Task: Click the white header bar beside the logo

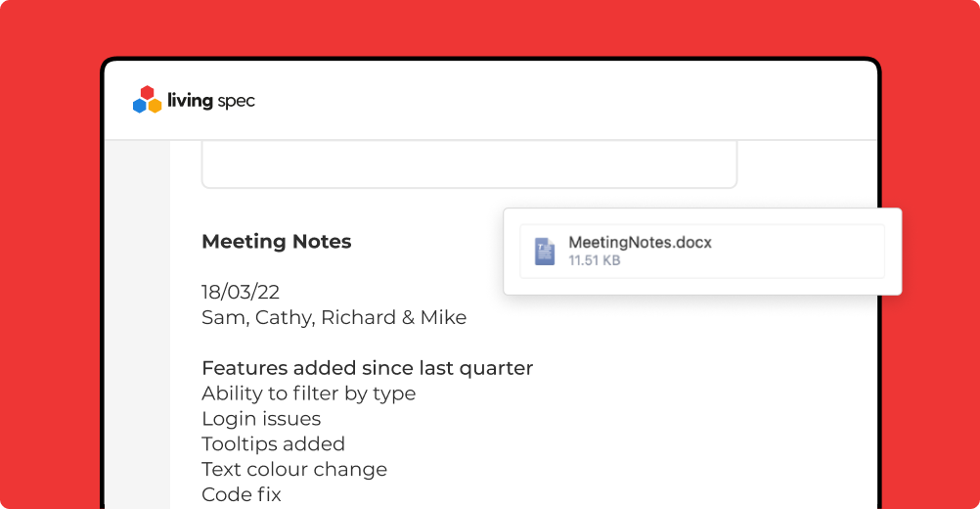Action: [567, 101]
